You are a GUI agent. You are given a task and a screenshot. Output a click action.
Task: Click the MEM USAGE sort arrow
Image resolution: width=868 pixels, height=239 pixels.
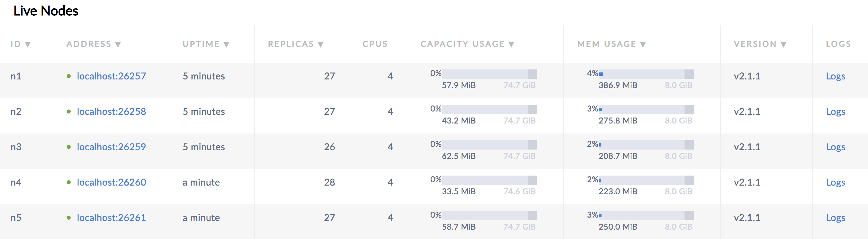tap(643, 44)
